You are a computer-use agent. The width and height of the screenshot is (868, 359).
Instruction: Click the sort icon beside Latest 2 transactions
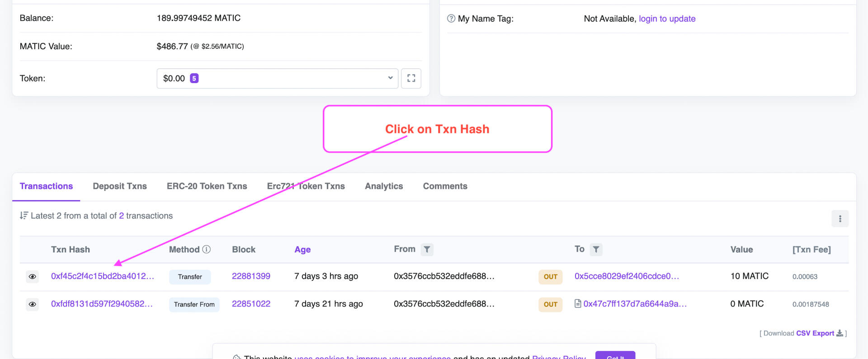coord(24,215)
